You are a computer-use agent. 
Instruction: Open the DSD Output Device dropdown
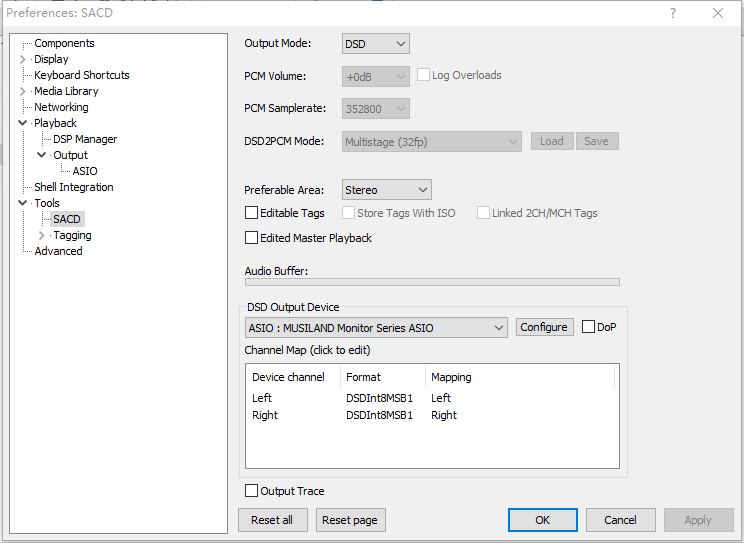(x=376, y=327)
